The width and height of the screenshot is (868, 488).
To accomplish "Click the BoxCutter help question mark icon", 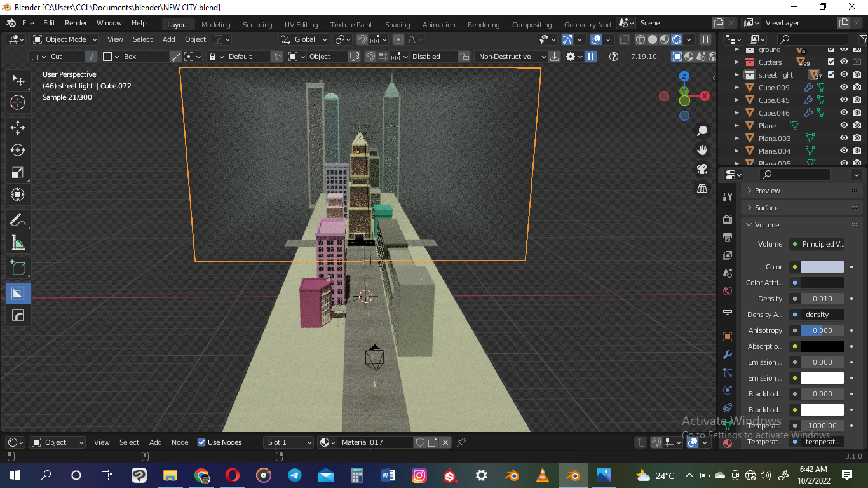I will pos(613,57).
